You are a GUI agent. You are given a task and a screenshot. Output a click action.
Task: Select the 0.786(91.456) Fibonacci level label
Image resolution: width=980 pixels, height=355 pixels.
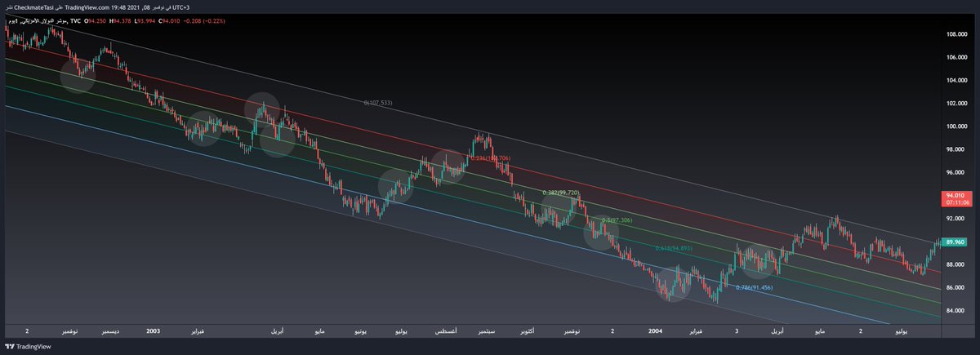pos(754,287)
